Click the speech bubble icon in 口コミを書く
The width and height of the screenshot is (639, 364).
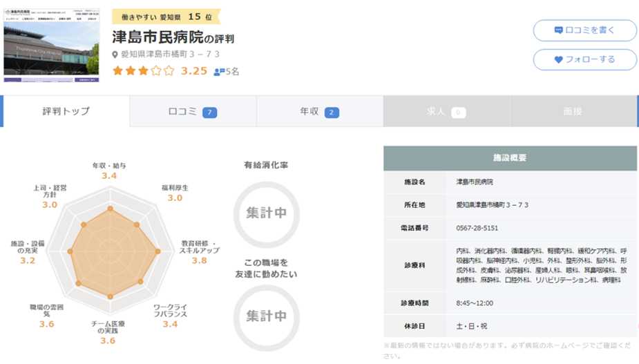coord(558,30)
